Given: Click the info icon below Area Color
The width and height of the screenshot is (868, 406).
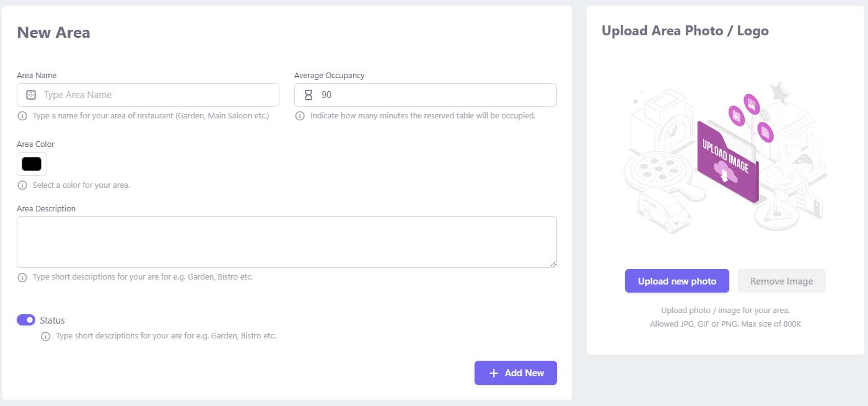Looking at the screenshot, I should (x=22, y=185).
